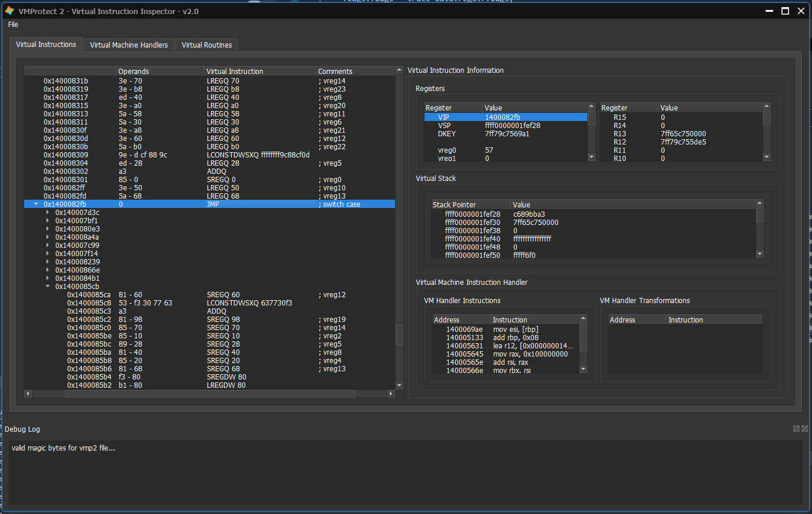Switch to the Virtual Instructions tab

pos(46,45)
